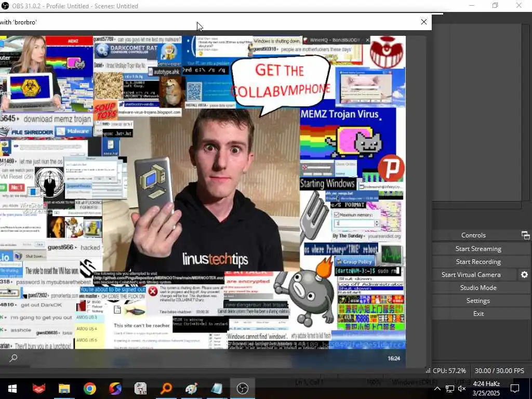The width and height of the screenshot is (532, 399).
Task: Click the muted speaker volume icon
Action: pyautogui.click(x=462, y=389)
